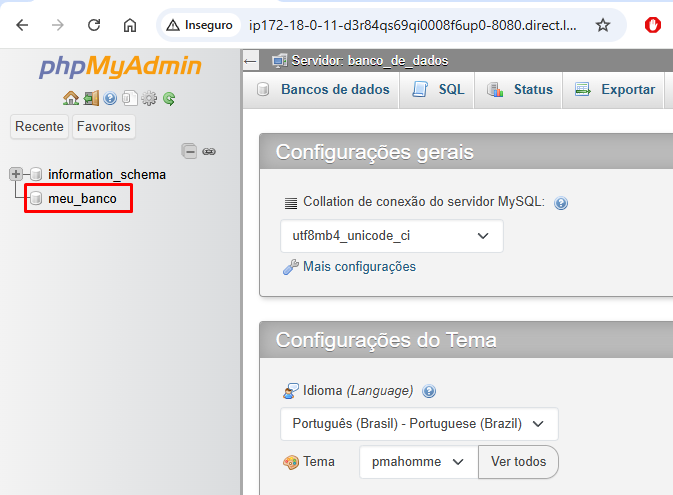Open the Mais configurações link
The image size is (673, 495).
click(x=359, y=267)
